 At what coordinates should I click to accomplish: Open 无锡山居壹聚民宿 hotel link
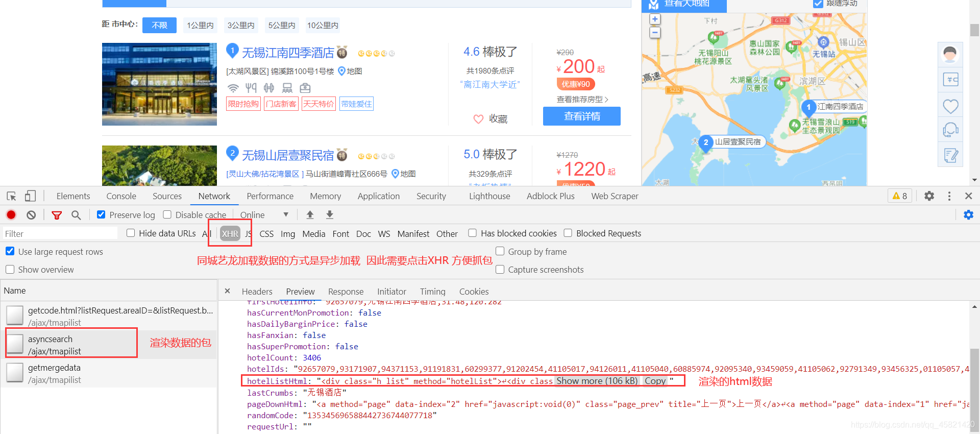288,155
